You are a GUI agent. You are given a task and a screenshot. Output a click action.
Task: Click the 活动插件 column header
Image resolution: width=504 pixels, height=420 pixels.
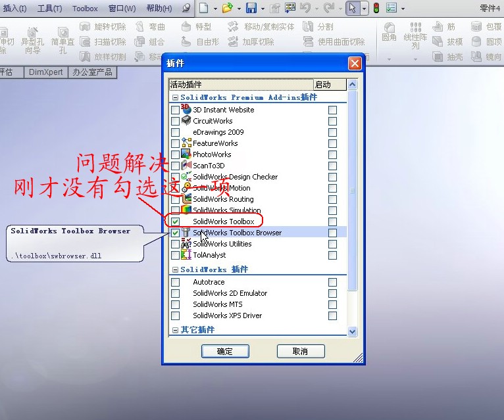coord(241,84)
